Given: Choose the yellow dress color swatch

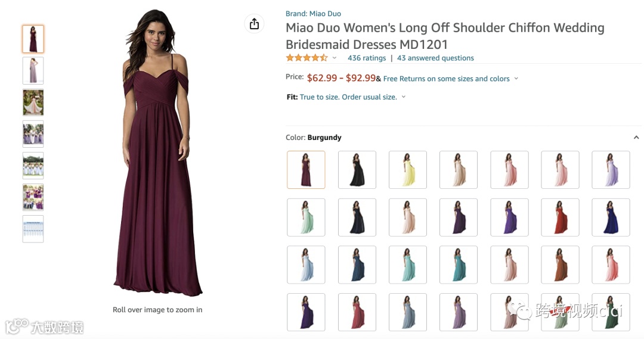Looking at the screenshot, I should tap(408, 170).
